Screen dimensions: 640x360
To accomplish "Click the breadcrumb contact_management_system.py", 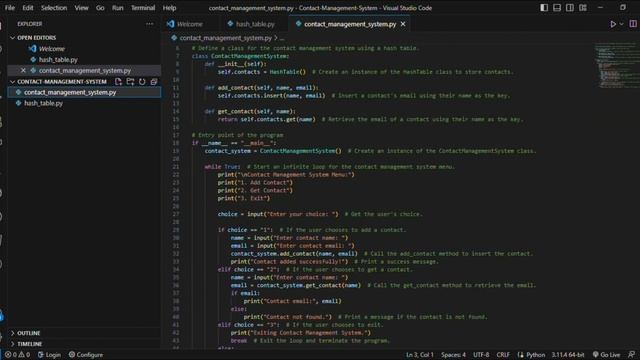I will coord(225,38).
